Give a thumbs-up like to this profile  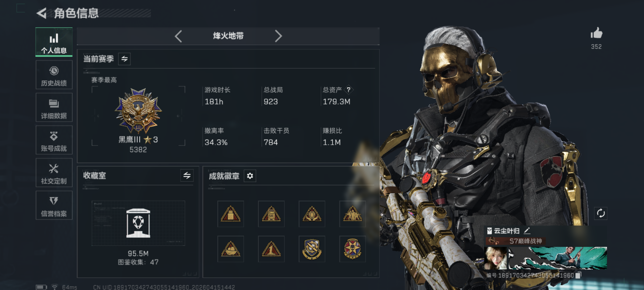(597, 33)
